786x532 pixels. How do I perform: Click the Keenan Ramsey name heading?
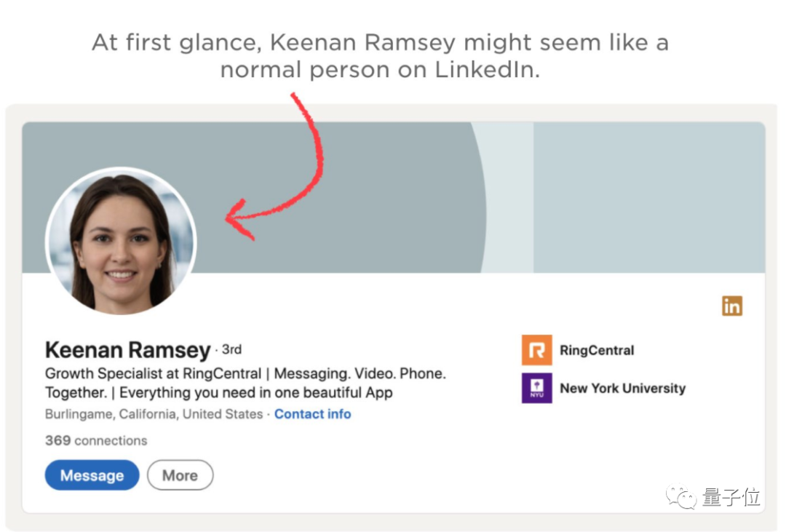click(127, 350)
